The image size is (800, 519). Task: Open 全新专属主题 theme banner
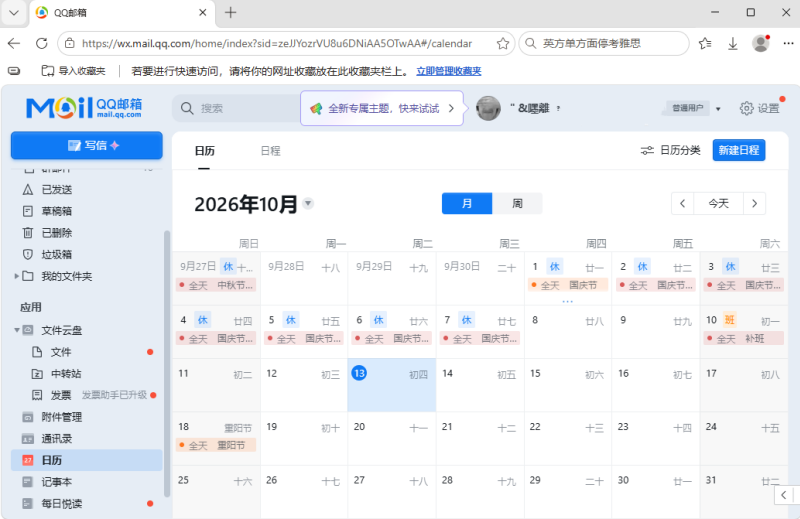382,108
